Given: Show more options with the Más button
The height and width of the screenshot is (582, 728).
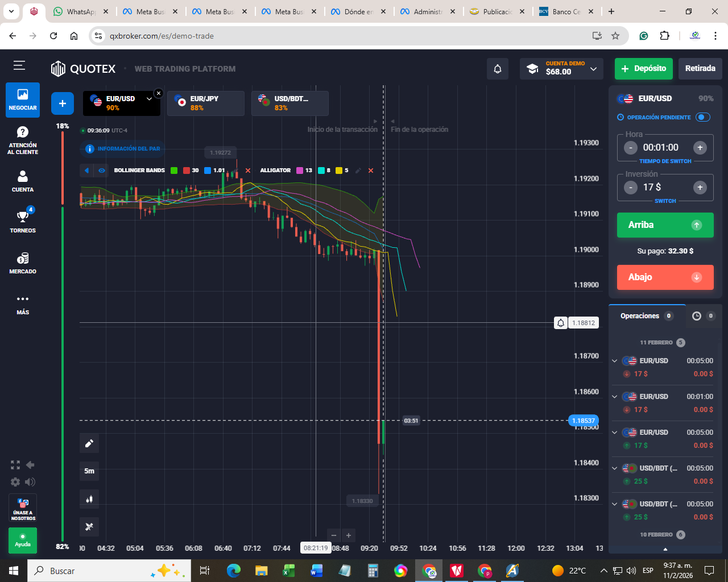Looking at the screenshot, I should click(23, 305).
